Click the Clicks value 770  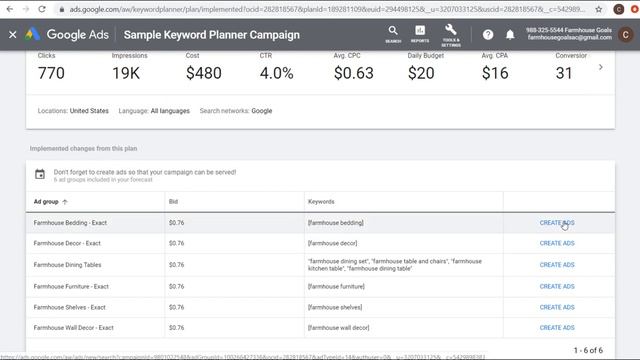[51, 73]
